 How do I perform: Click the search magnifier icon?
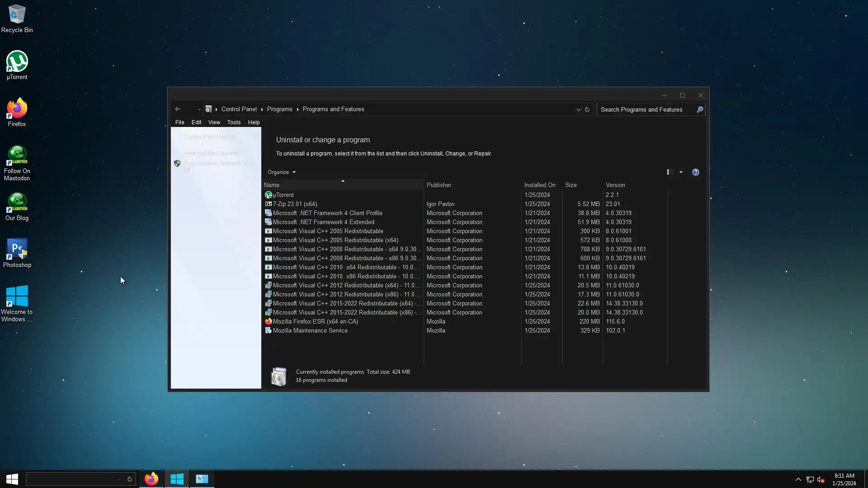700,109
